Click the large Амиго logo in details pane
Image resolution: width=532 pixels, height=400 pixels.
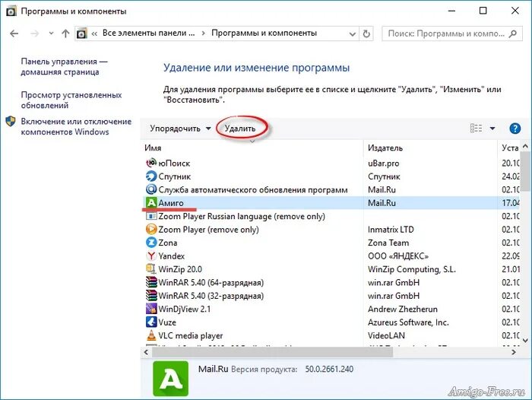point(171,379)
